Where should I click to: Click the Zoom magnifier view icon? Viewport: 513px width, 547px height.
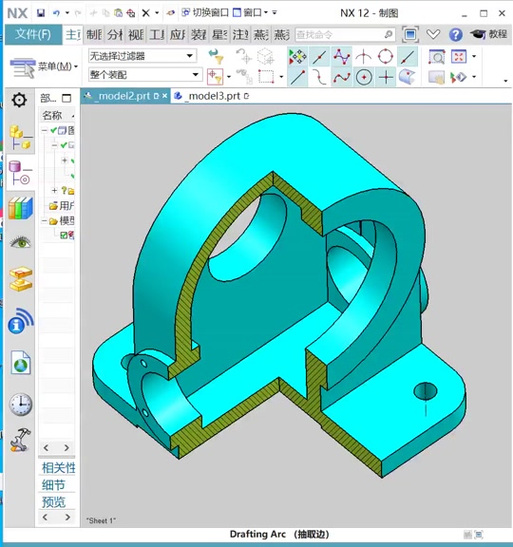[436, 57]
